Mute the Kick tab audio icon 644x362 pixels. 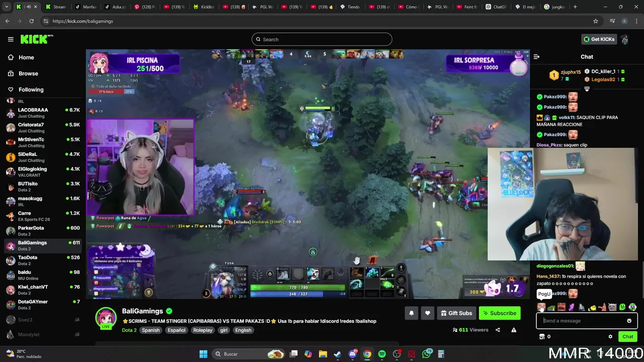[29, 7]
